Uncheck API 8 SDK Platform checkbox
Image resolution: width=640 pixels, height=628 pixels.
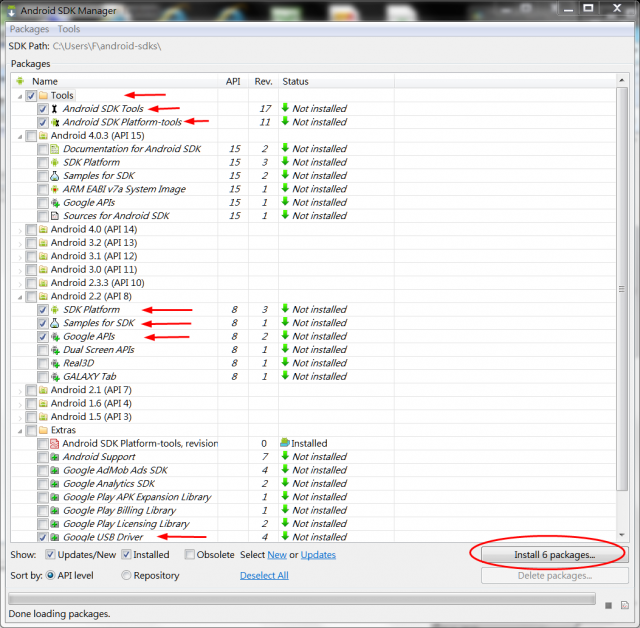(42, 310)
